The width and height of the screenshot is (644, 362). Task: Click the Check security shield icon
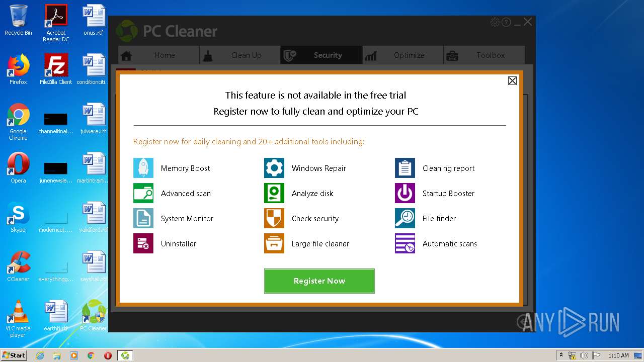click(274, 218)
